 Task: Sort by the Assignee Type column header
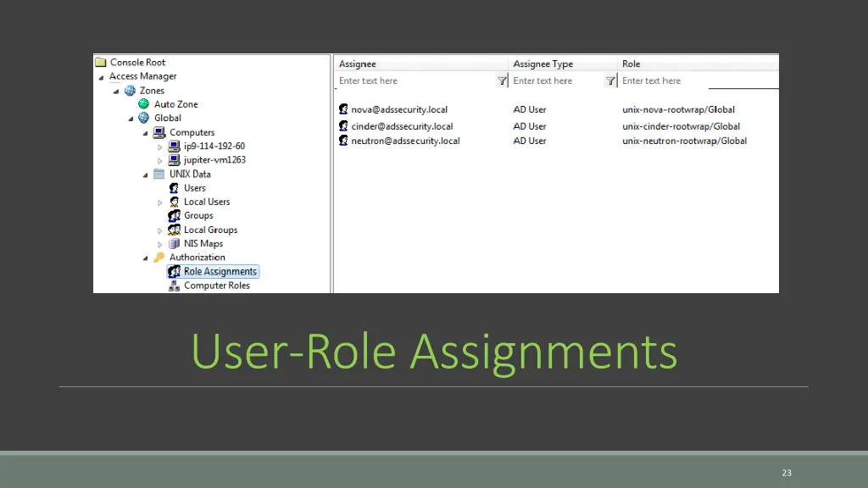563,64
